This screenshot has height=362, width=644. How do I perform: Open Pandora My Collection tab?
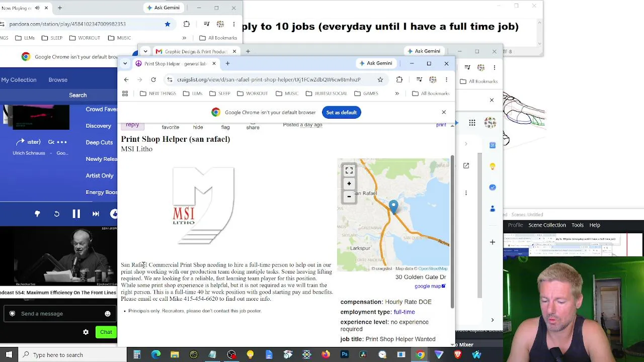coord(19,79)
